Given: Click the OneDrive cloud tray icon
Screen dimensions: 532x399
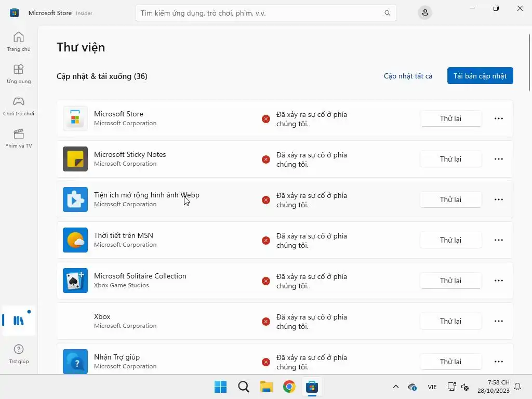Looking at the screenshot, I should pos(412,387).
